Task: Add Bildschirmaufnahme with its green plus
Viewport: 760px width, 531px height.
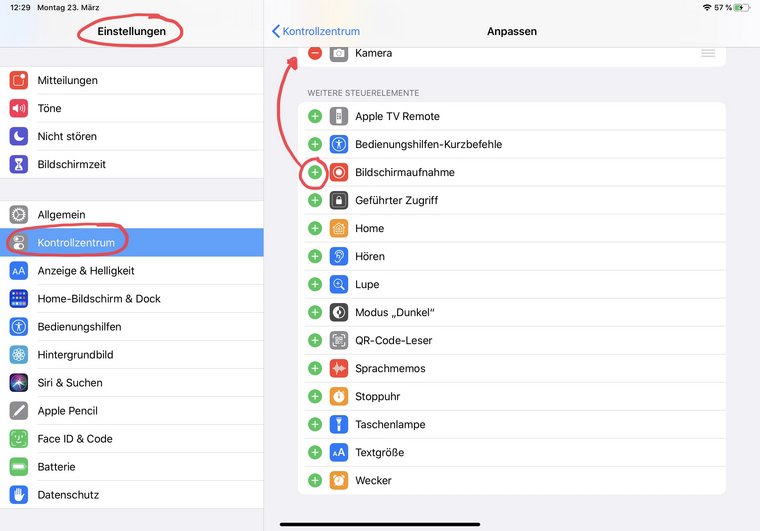Action: pyautogui.click(x=315, y=172)
